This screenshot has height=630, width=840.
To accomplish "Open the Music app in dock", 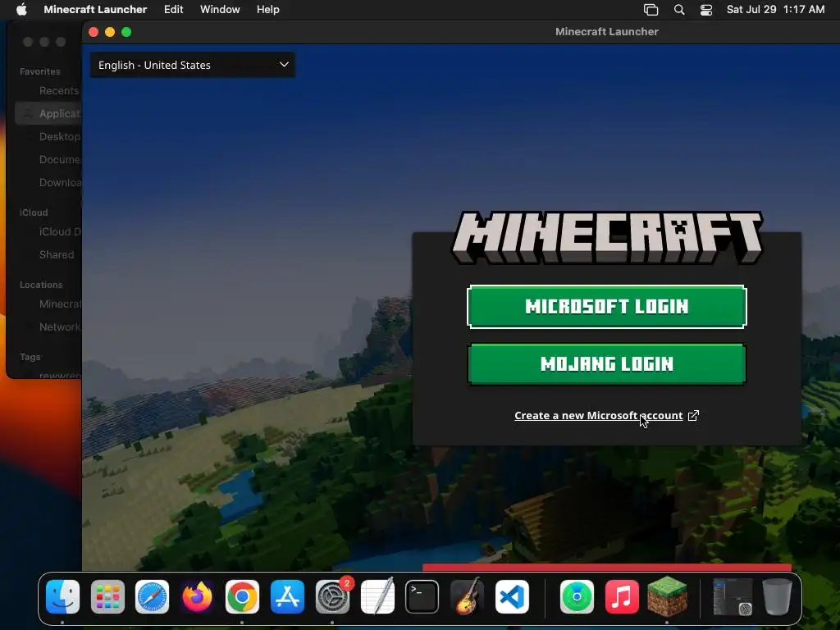I will 622,597.
